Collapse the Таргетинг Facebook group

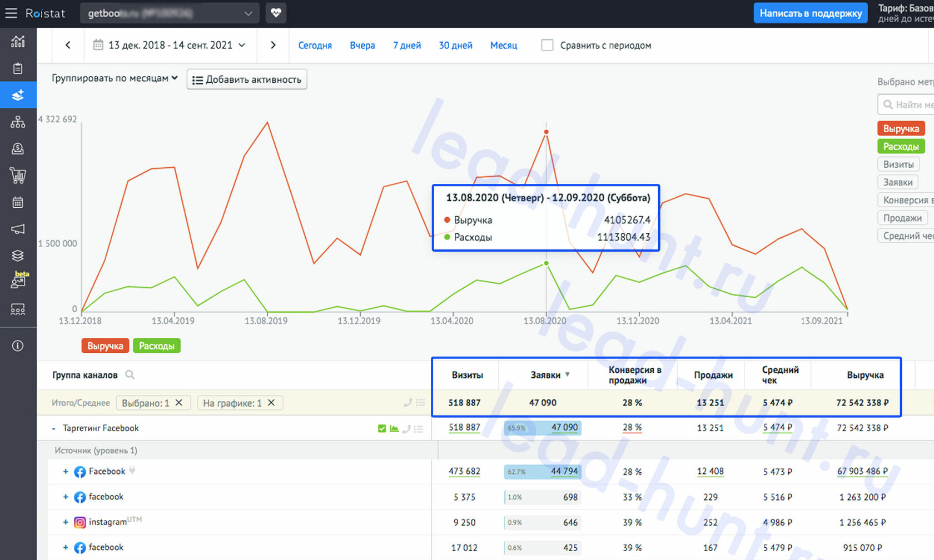pos(53,428)
